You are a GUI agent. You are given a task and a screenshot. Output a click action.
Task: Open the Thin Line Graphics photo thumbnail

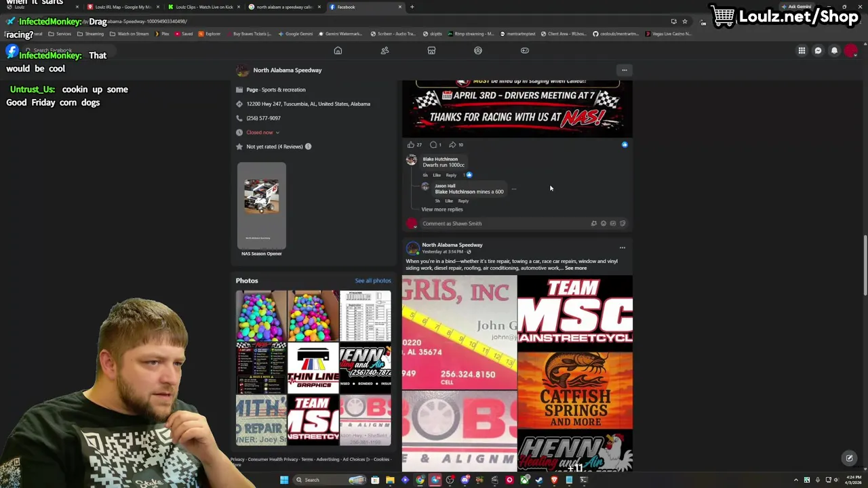(313, 368)
